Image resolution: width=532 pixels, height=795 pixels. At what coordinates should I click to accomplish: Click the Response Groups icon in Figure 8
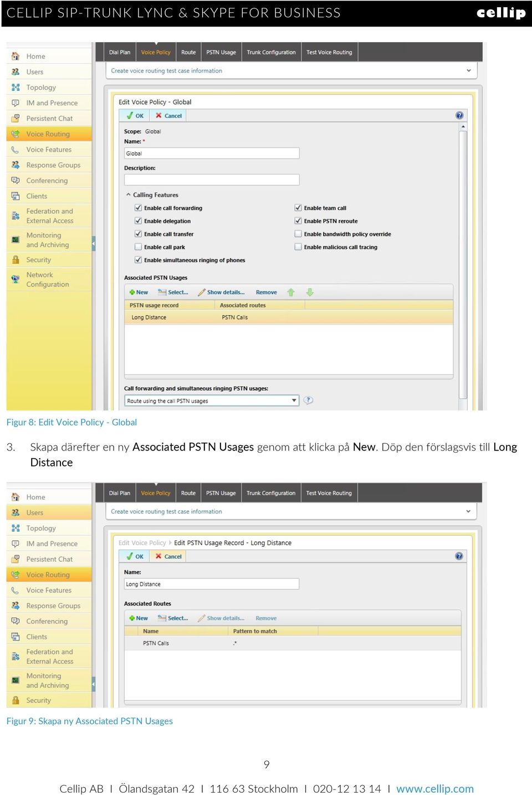(16, 165)
